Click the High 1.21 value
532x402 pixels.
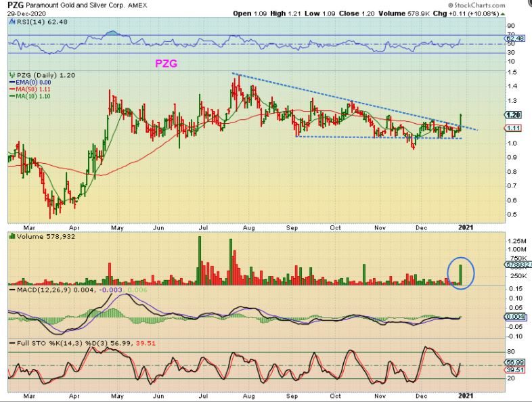coord(286,14)
